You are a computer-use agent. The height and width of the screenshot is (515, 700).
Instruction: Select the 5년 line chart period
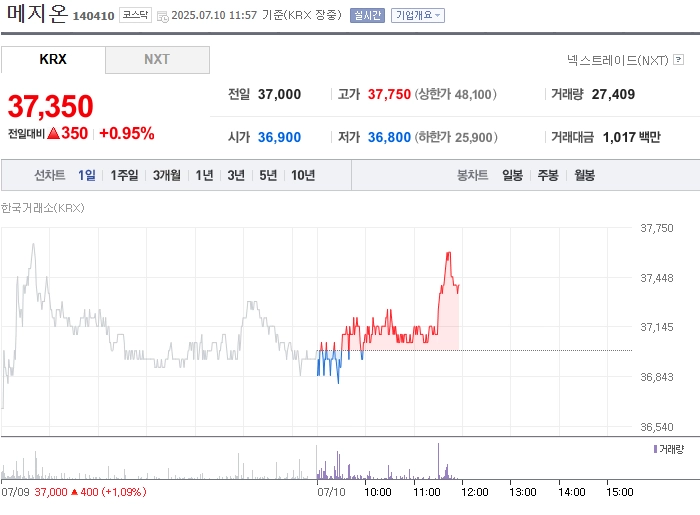tap(268, 175)
